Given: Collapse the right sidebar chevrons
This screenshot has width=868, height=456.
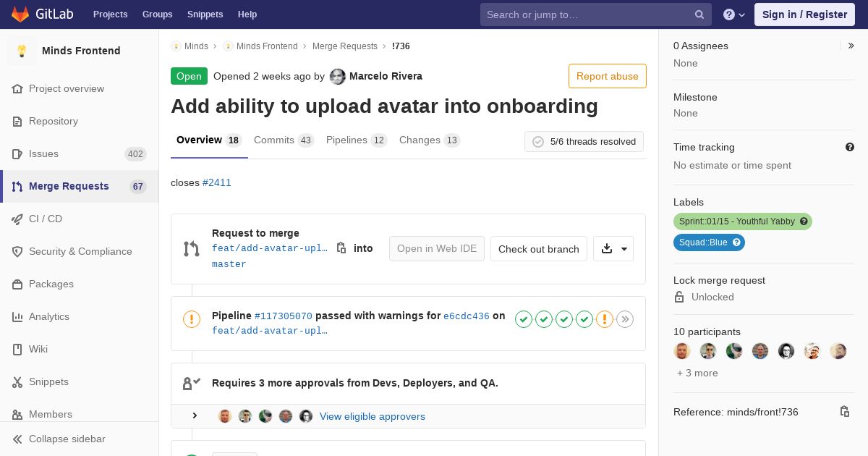Looking at the screenshot, I should (x=851, y=46).
